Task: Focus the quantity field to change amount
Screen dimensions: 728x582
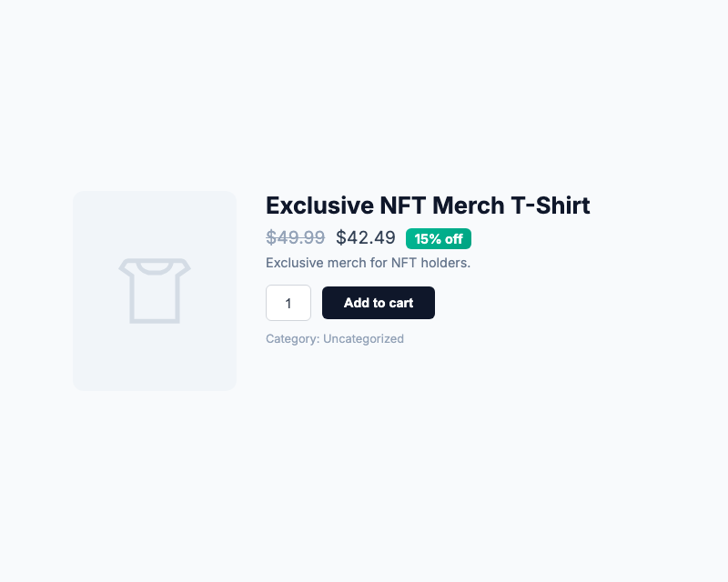Action: click(x=288, y=302)
